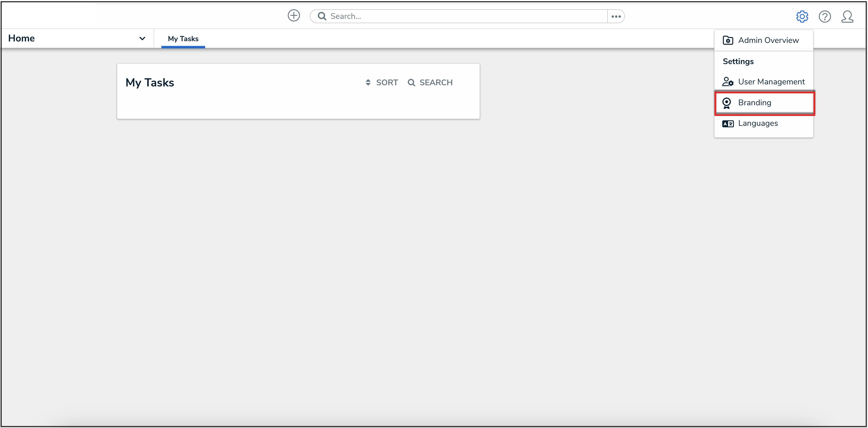
Task: Click the plus create-new icon
Action: click(293, 16)
